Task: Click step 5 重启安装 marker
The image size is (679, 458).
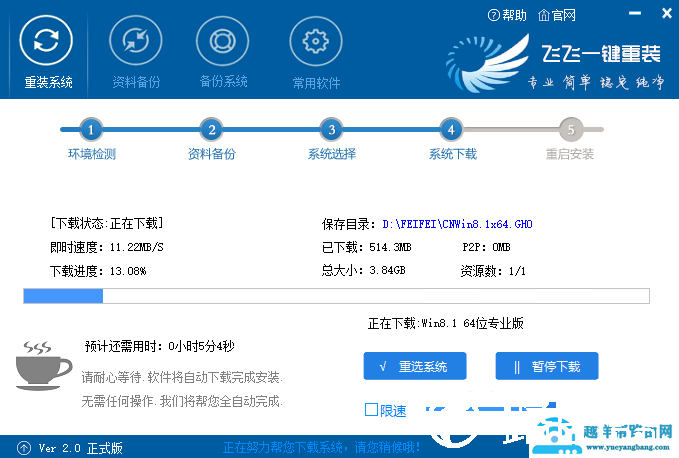Action: coord(571,129)
